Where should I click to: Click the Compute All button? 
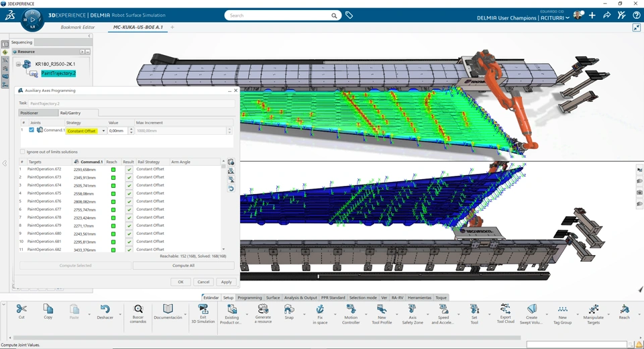[x=183, y=266]
